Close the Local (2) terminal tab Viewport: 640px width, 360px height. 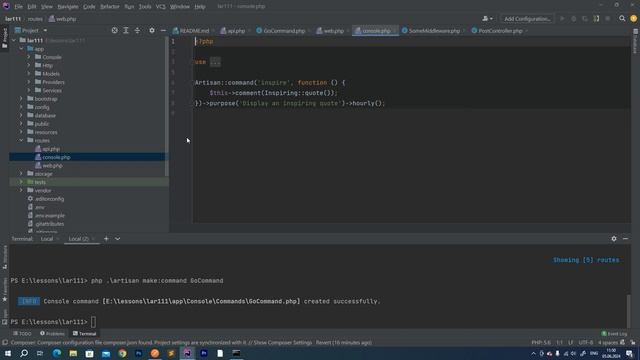93,239
